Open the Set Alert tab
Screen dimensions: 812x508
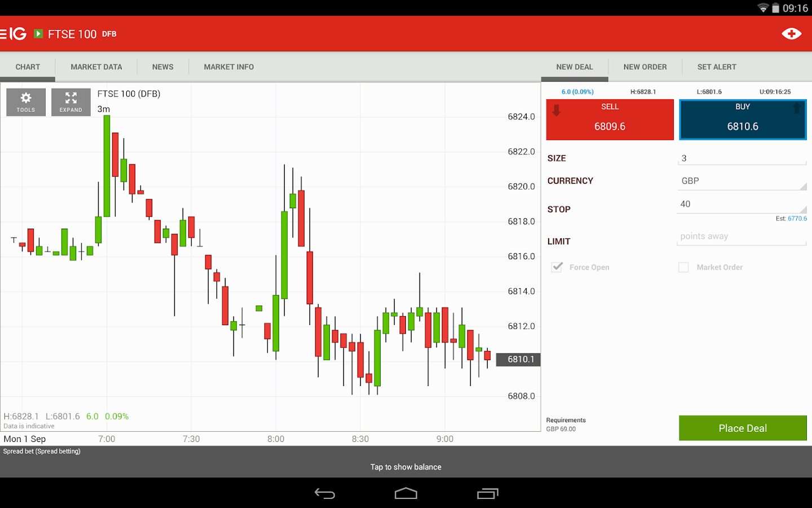(717, 67)
